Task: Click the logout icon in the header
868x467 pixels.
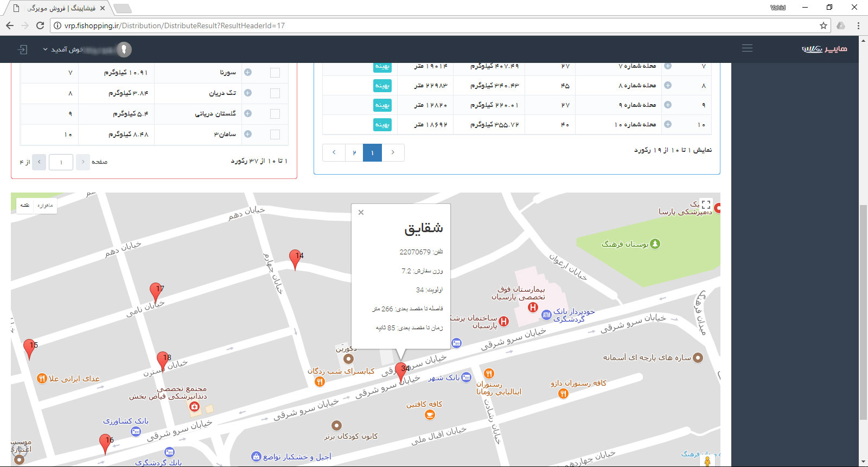Action: click(x=22, y=49)
